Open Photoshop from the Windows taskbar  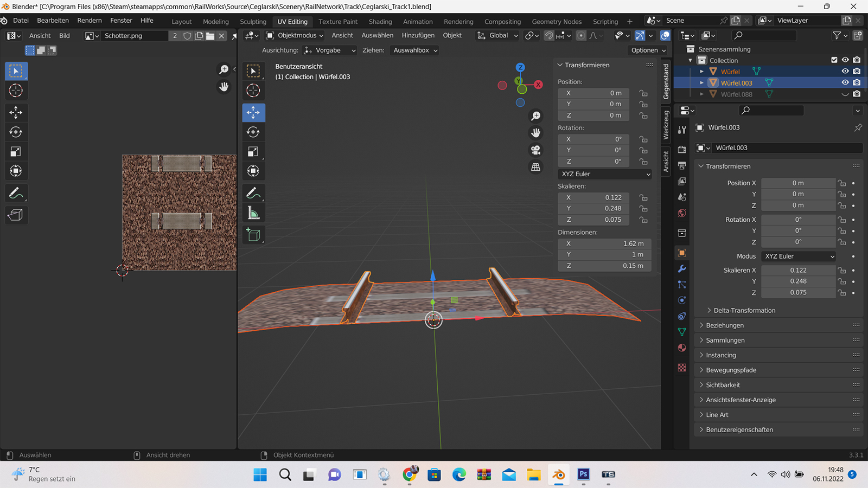(583, 474)
